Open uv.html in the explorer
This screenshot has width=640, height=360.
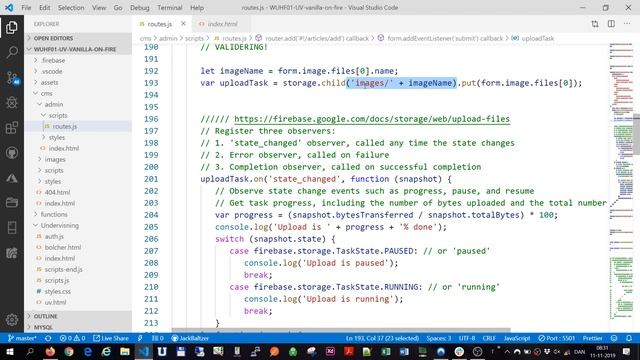click(x=78, y=302)
